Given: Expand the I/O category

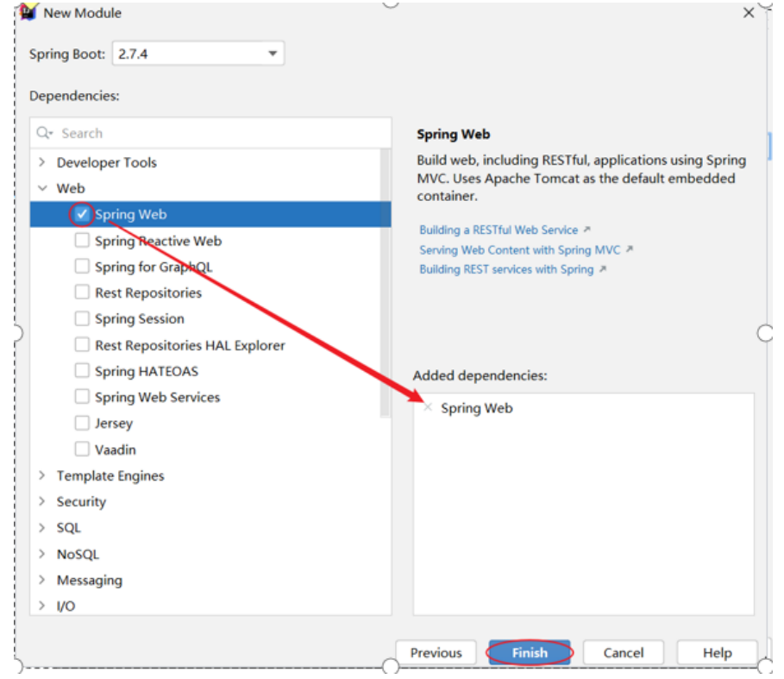Looking at the screenshot, I should click(x=42, y=606).
